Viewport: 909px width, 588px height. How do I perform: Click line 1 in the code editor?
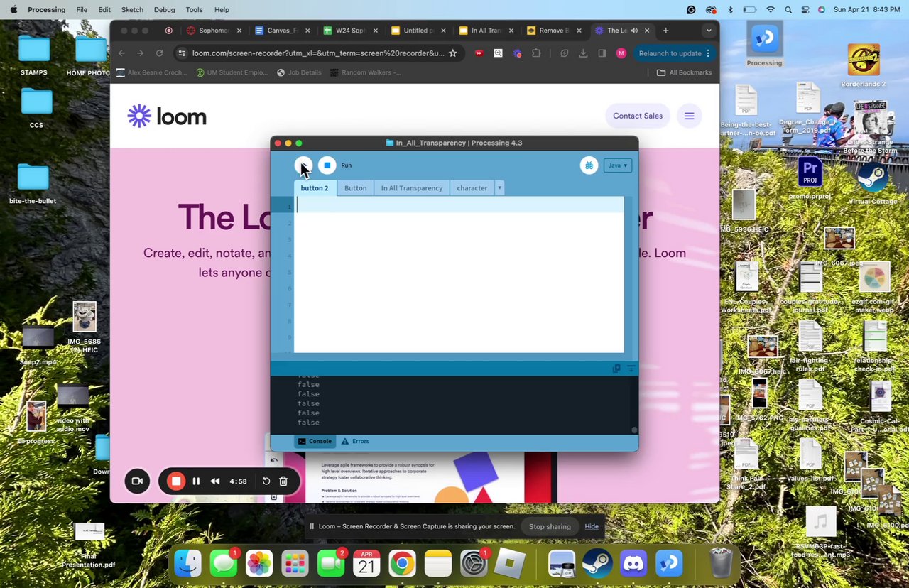(x=459, y=206)
